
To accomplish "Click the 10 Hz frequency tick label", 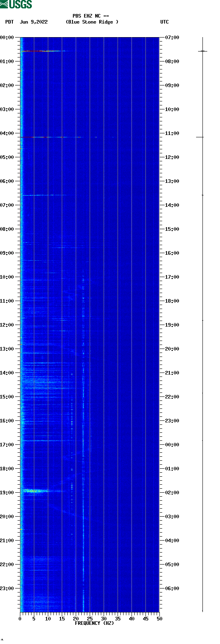I will point(48,619).
